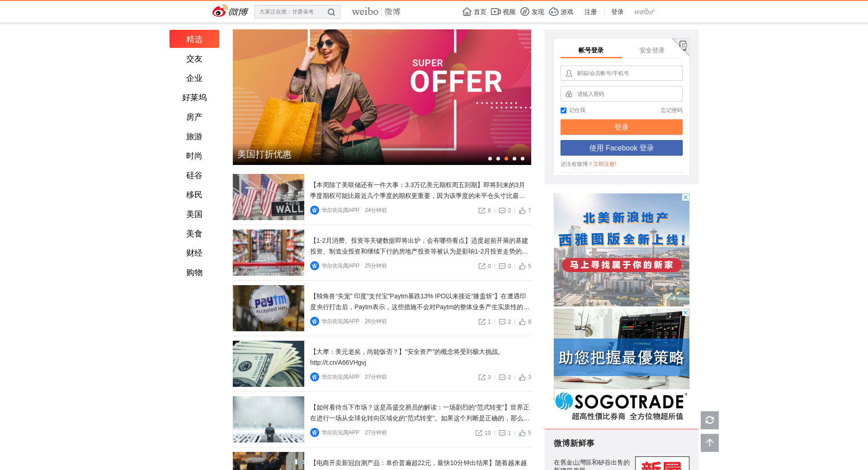Select 财经 category in left sidebar
868x470 pixels.
194,253
